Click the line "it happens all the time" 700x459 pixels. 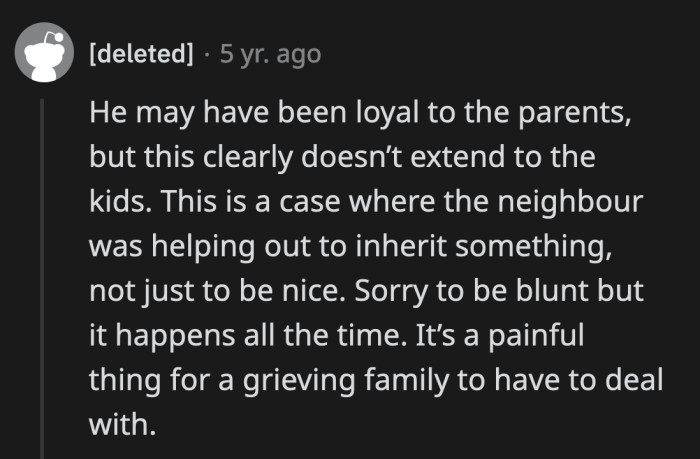click(x=347, y=336)
